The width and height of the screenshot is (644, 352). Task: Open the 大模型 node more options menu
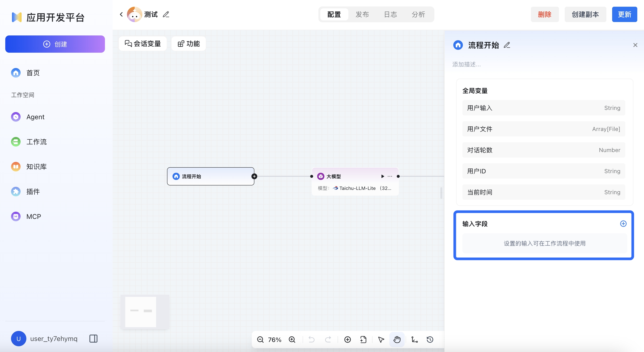tap(390, 176)
